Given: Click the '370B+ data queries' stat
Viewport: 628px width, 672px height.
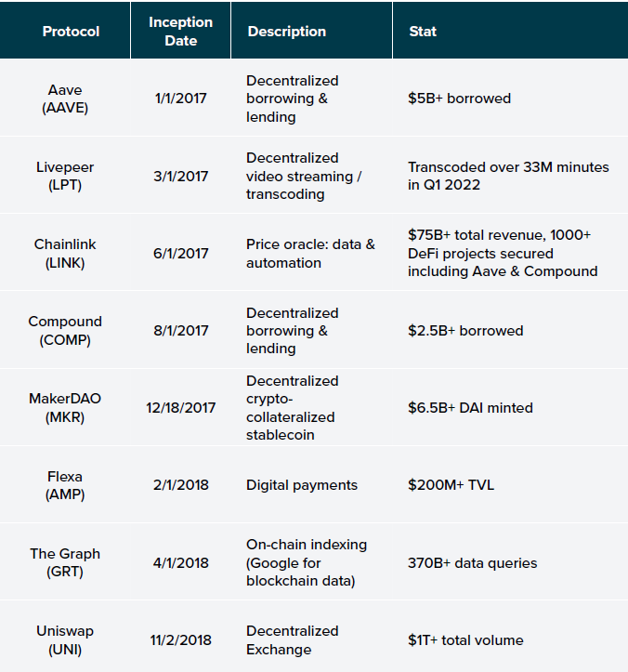Looking at the screenshot, I should (x=473, y=562).
